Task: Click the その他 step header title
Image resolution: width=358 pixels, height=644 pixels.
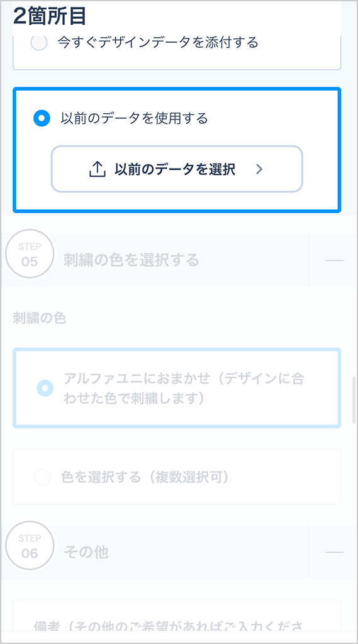Action: 86,552
